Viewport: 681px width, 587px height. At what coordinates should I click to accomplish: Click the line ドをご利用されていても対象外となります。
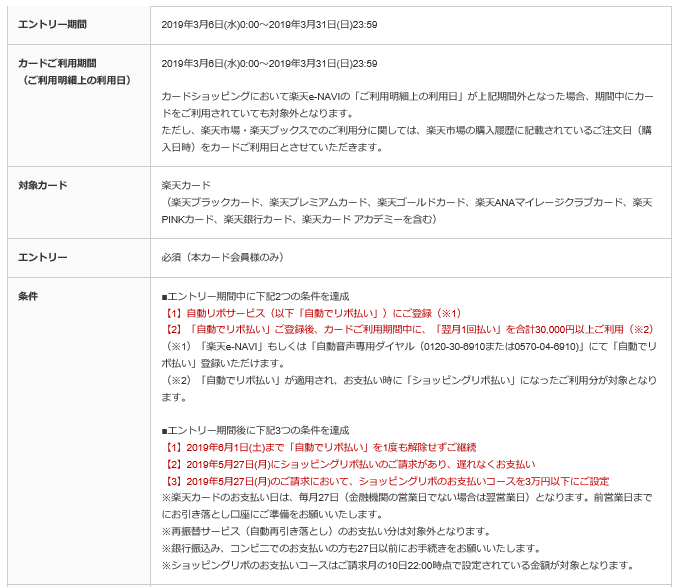coord(259,113)
